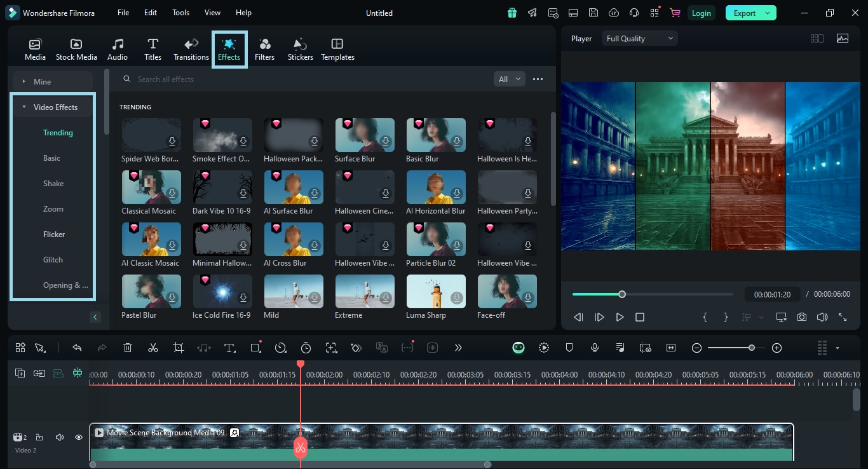Toggle Video 2 track visibility eye

tap(79, 437)
